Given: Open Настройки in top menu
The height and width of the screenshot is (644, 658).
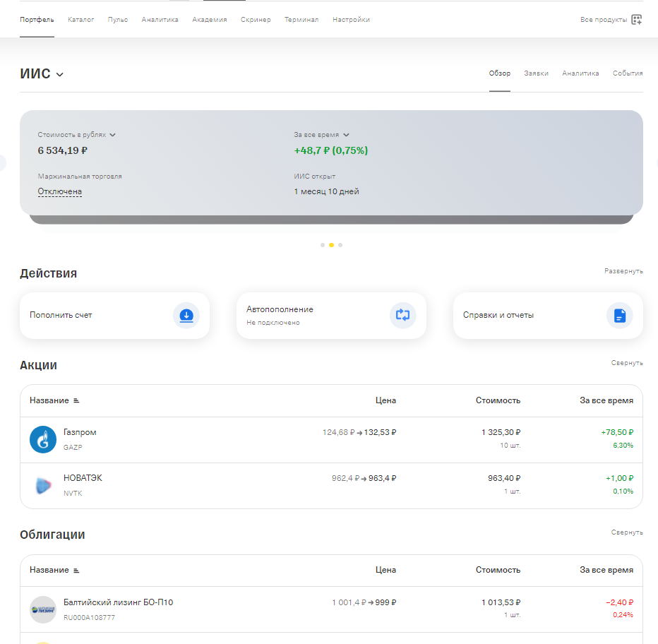Looking at the screenshot, I should (352, 20).
